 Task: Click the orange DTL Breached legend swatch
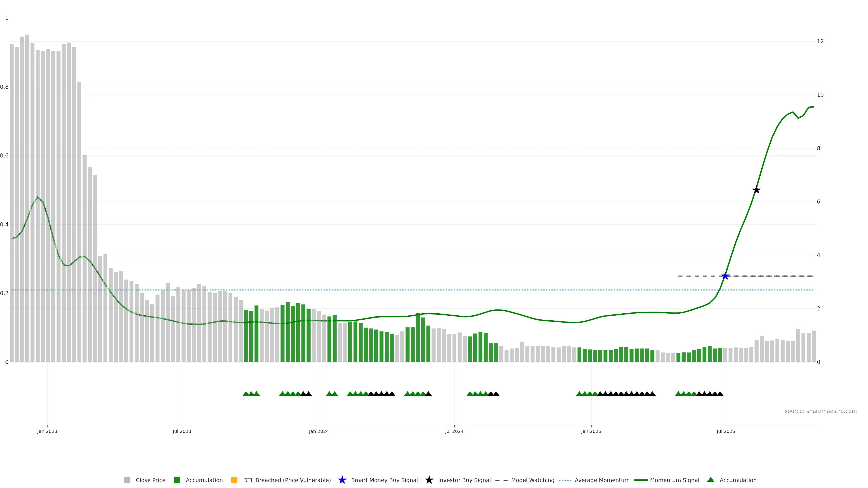pyautogui.click(x=234, y=480)
